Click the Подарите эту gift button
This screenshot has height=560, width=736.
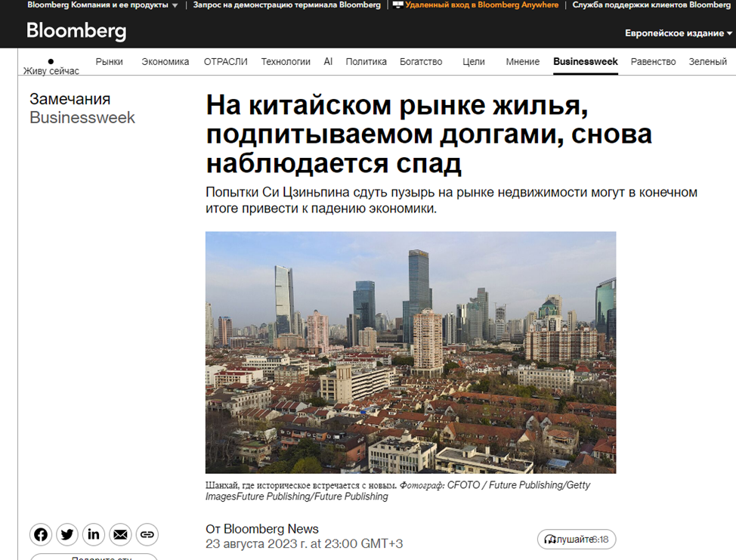(x=94, y=557)
